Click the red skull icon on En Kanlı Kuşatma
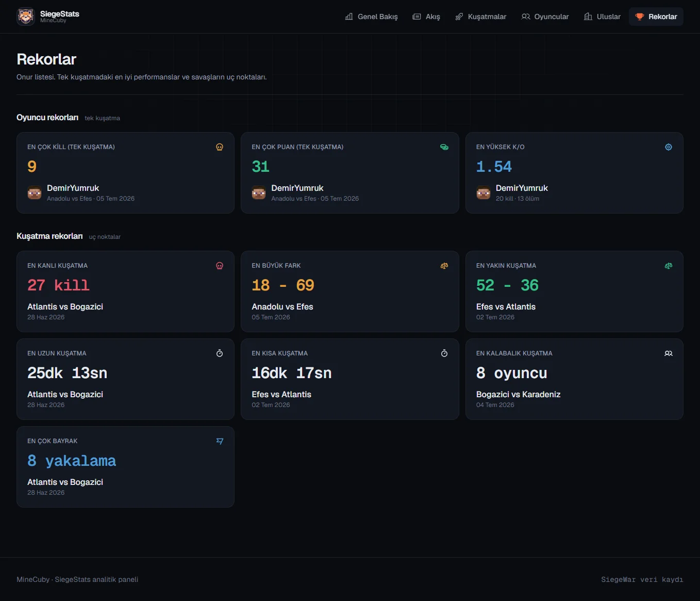Image resolution: width=700 pixels, height=601 pixels. point(220,266)
